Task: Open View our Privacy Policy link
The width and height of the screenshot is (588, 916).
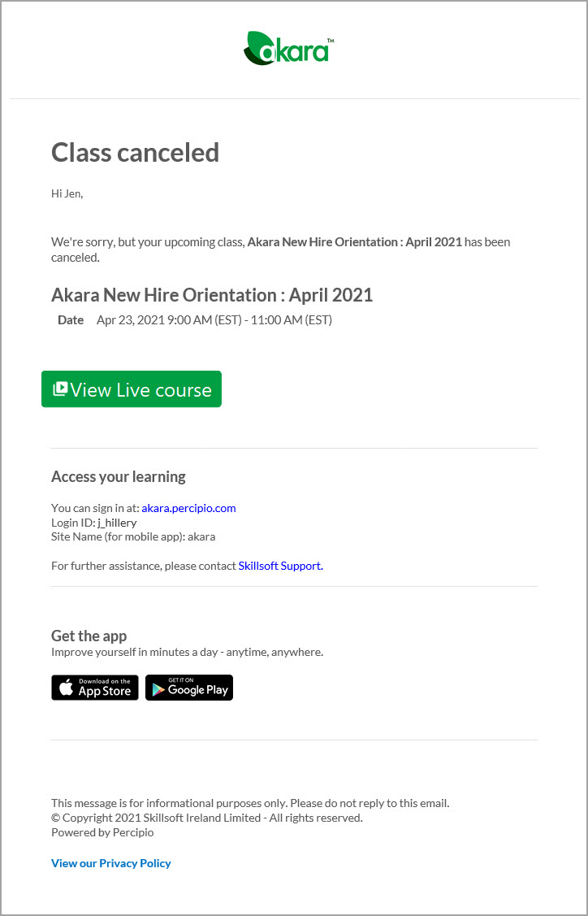Action: 111,863
